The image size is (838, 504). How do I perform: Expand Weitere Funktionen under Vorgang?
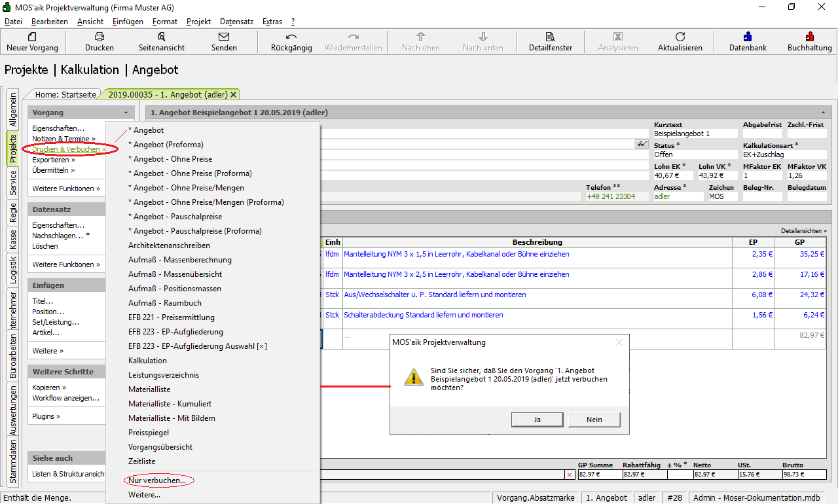[66, 189]
